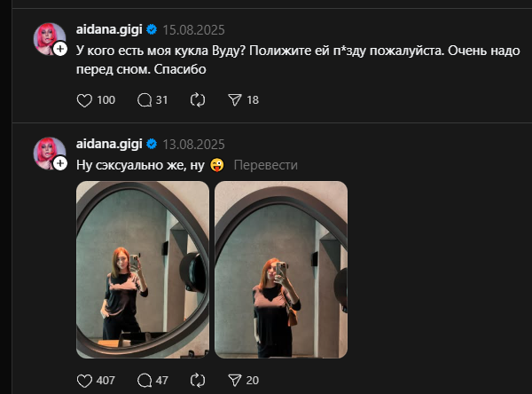Follow via plus badge on first post avatar
The height and width of the screenshot is (394, 532).
click(x=60, y=50)
